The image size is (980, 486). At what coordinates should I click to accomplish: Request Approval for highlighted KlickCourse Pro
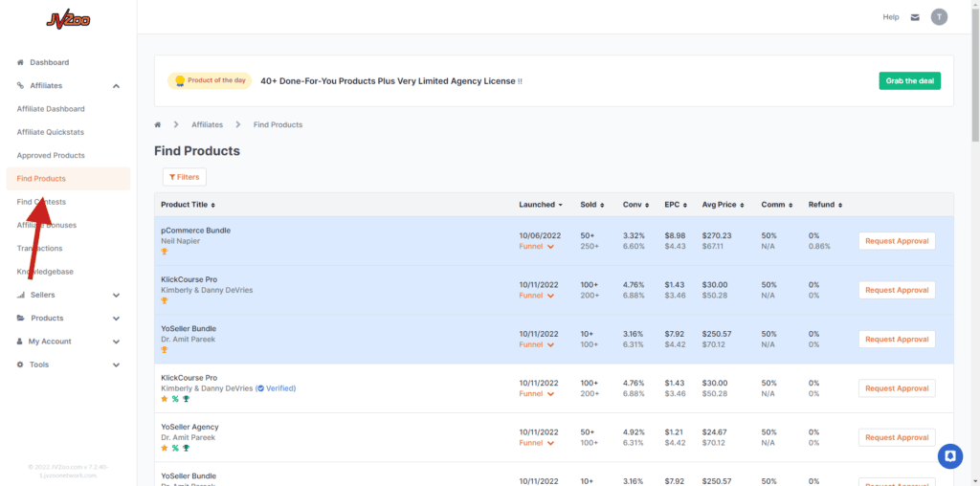897,290
